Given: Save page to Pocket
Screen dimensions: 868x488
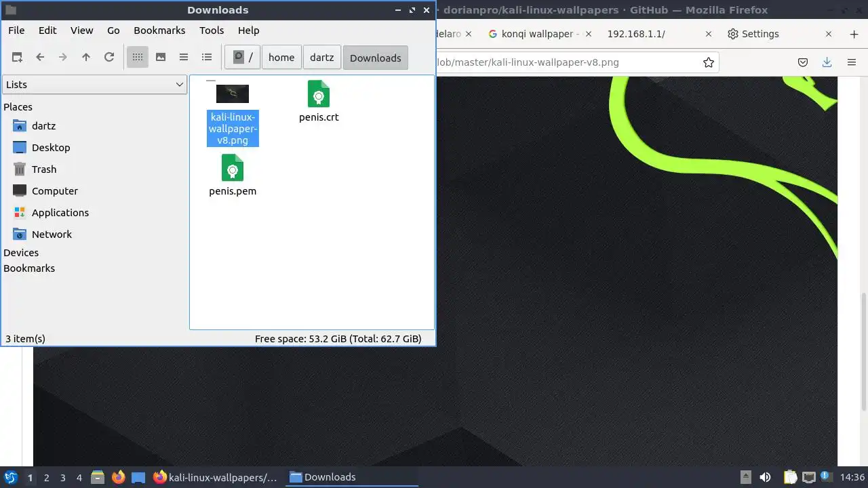Looking at the screenshot, I should tap(803, 62).
